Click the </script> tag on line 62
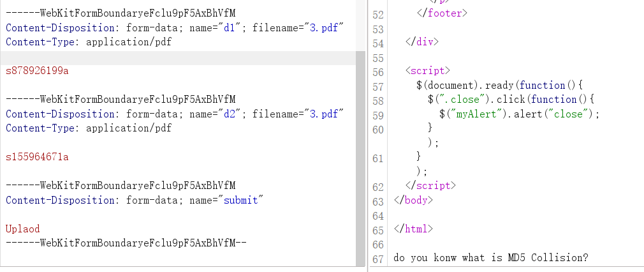 coord(430,186)
